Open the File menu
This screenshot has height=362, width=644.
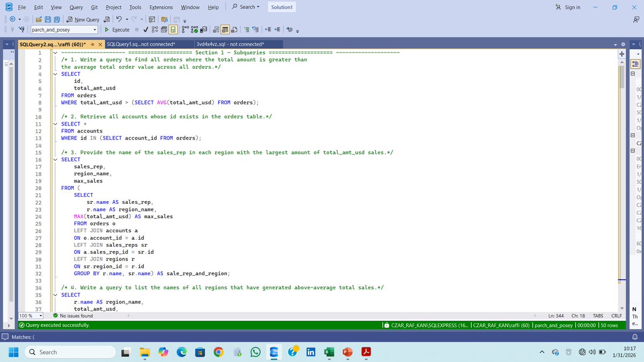(x=23, y=7)
